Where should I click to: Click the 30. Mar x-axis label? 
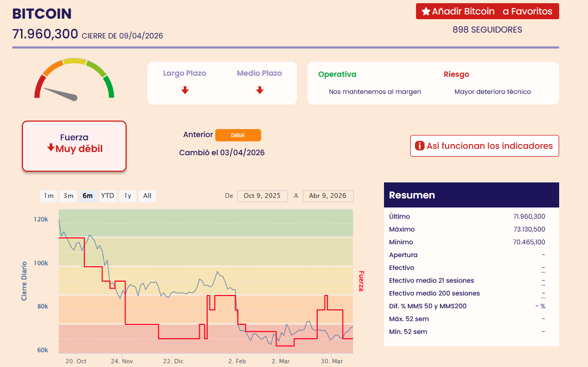(x=332, y=361)
